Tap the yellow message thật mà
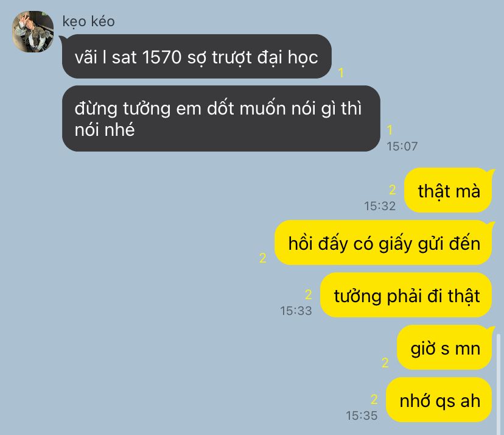This screenshot has height=435, width=504. click(449, 191)
